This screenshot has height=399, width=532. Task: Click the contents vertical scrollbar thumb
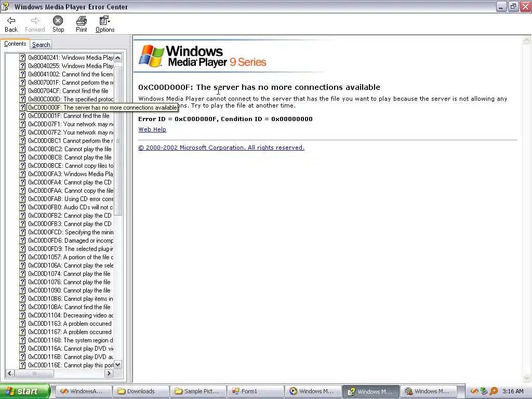pyautogui.click(x=118, y=141)
